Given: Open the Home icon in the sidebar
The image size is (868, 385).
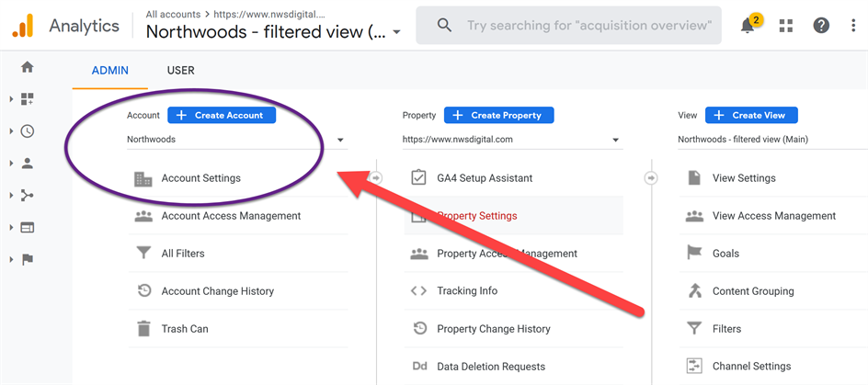Looking at the screenshot, I should (x=28, y=67).
